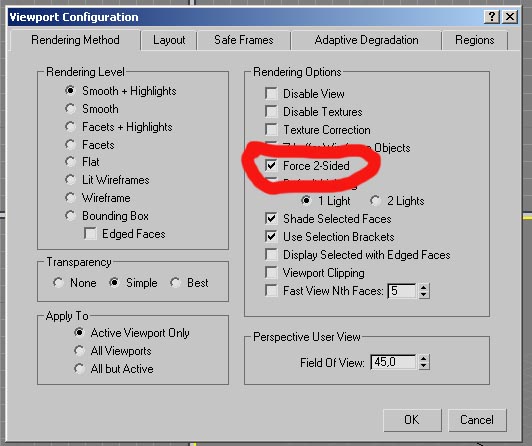Enable Texture Correction checkbox
This screenshot has width=532, height=446.
tap(271, 129)
